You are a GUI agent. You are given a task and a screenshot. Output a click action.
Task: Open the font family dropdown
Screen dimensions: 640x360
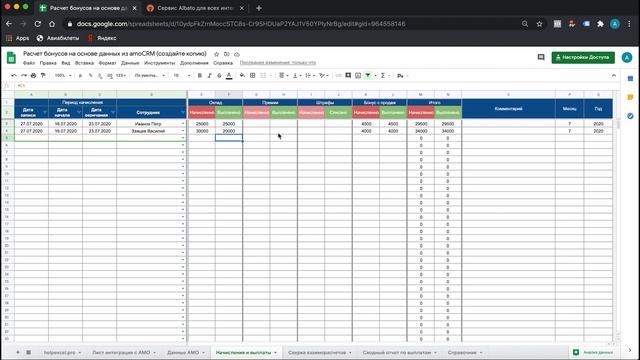[x=150, y=76]
